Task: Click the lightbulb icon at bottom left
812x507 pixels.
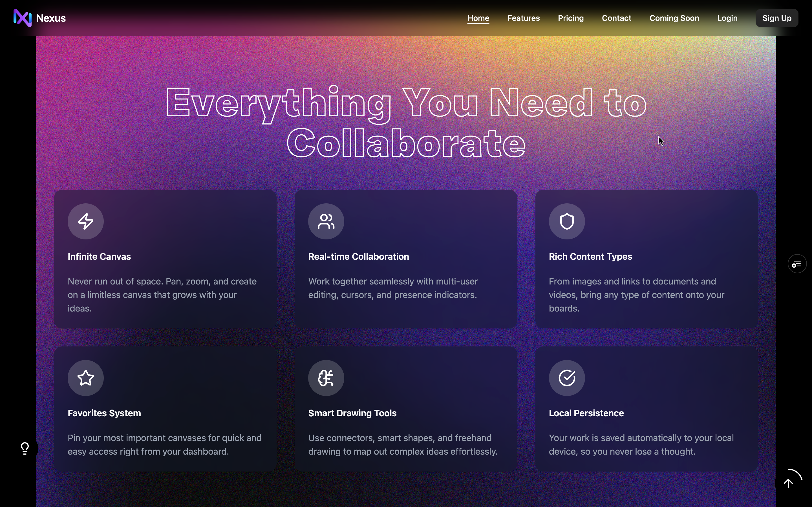Action: pyautogui.click(x=25, y=448)
